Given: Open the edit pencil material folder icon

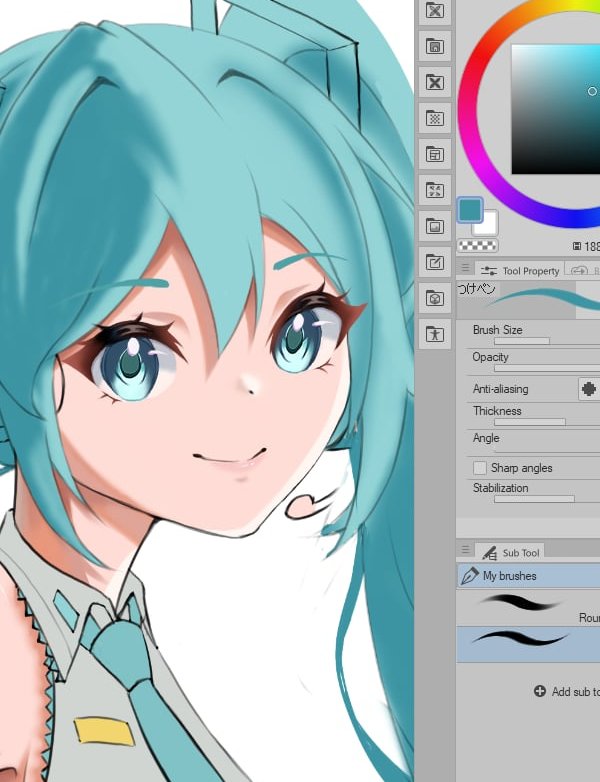Looking at the screenshot, I should pos(435,262).
